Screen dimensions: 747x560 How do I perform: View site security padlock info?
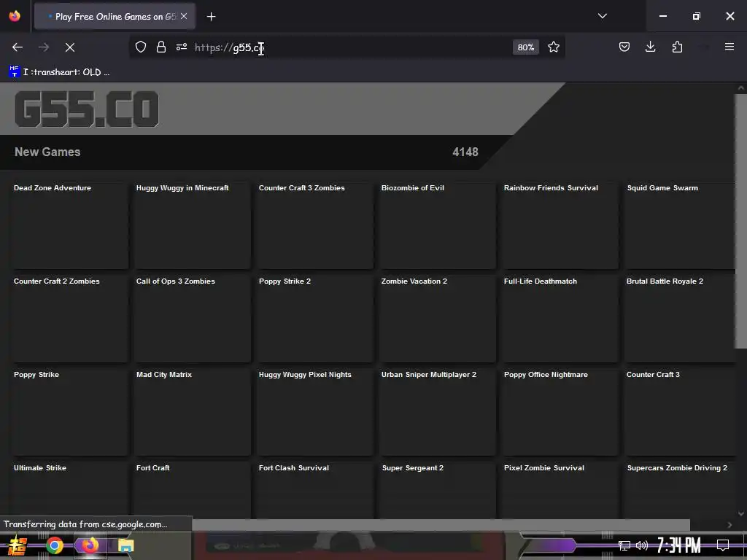161,47
